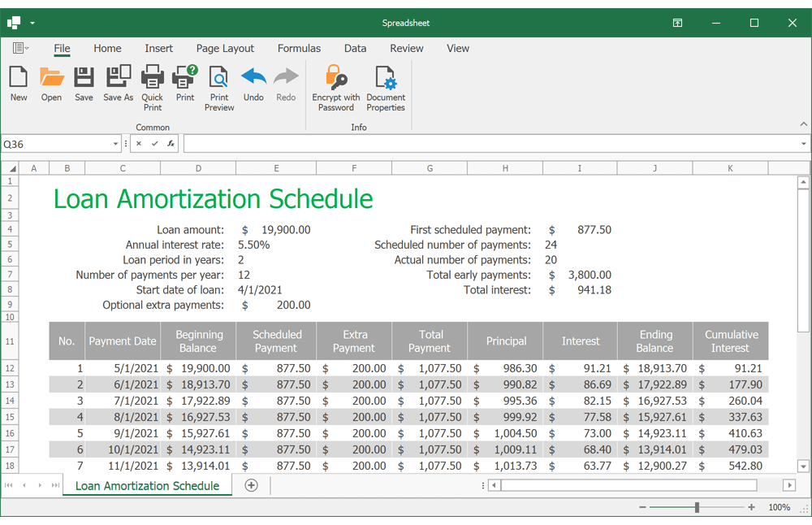The height and width of the screenshot is (525, 812).
Task: Save the workbook via the Save icon
Action: (84, 81)
